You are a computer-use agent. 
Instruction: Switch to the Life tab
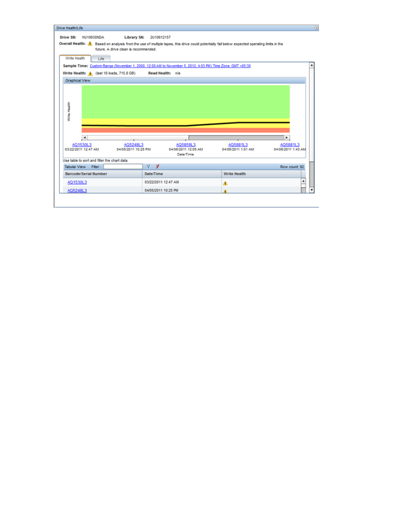[101, 59]
